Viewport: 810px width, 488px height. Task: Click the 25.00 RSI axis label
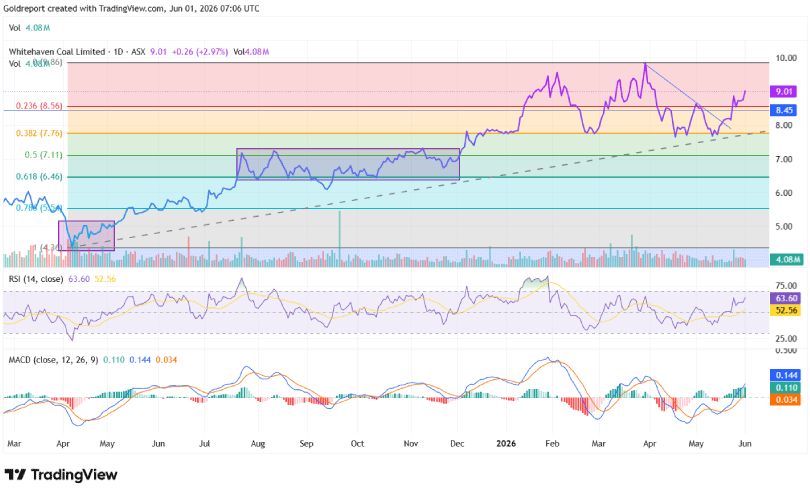(786, 338)
